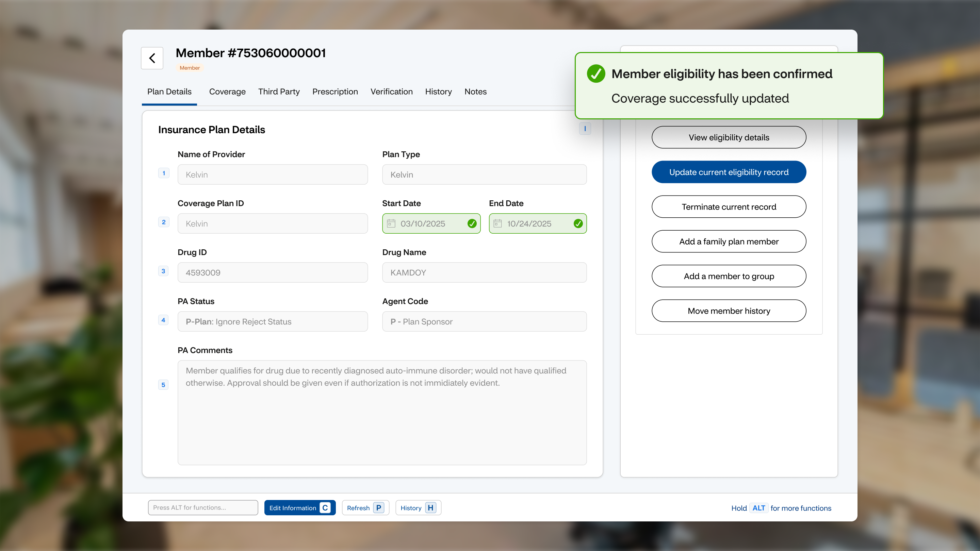The image size is (980, 551).
Task: Click the Drug Name field
Action: point(484,272)
